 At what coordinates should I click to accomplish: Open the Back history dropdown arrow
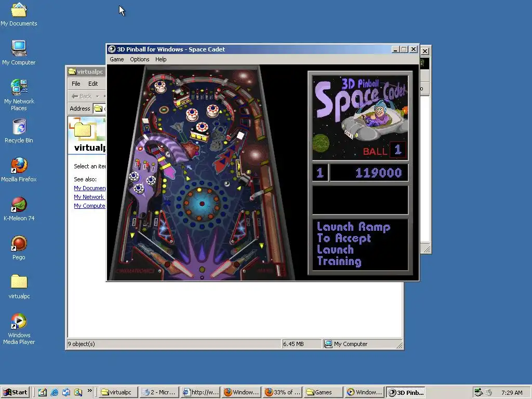(97, 96)
